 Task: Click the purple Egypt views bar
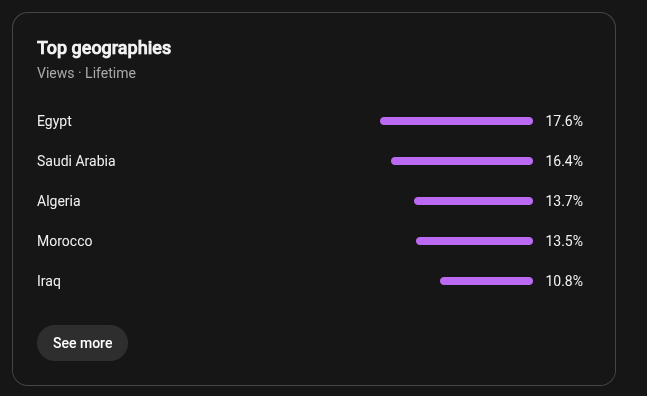click(456, 121)
